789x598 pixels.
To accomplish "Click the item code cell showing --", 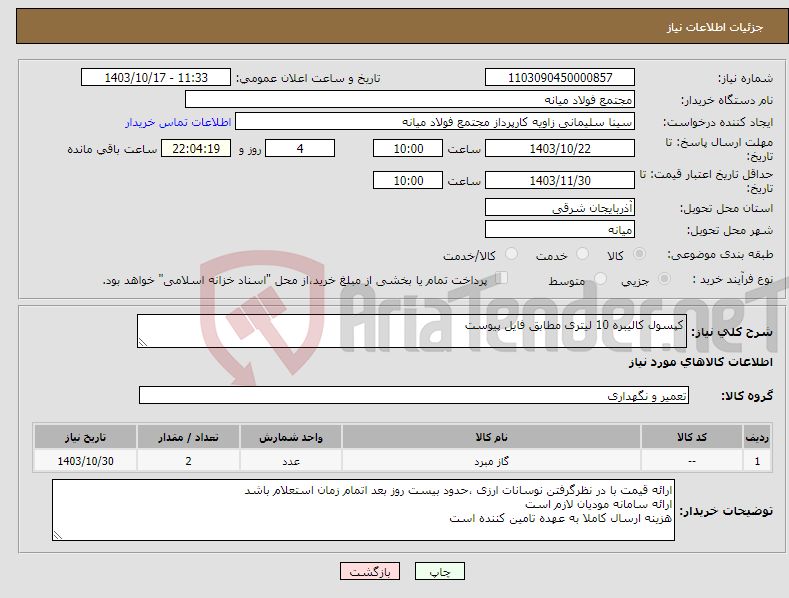I will pyautogui.click(x=692, y=461).
